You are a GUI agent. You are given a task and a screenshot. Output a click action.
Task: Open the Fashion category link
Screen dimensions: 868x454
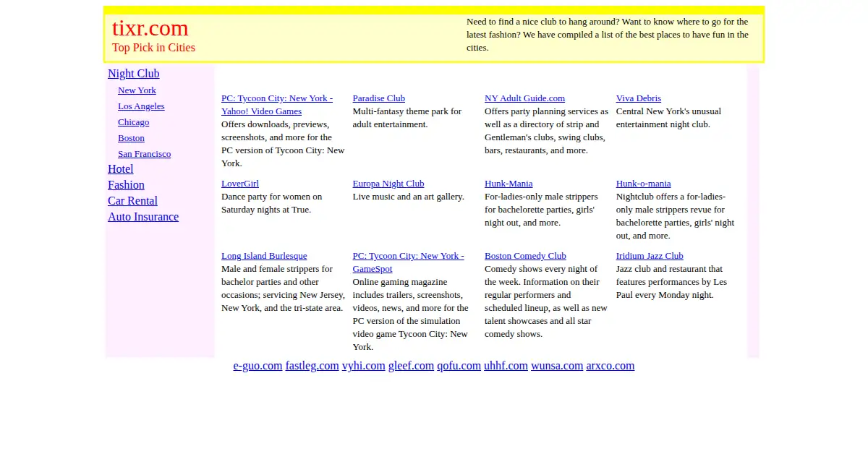126,185
